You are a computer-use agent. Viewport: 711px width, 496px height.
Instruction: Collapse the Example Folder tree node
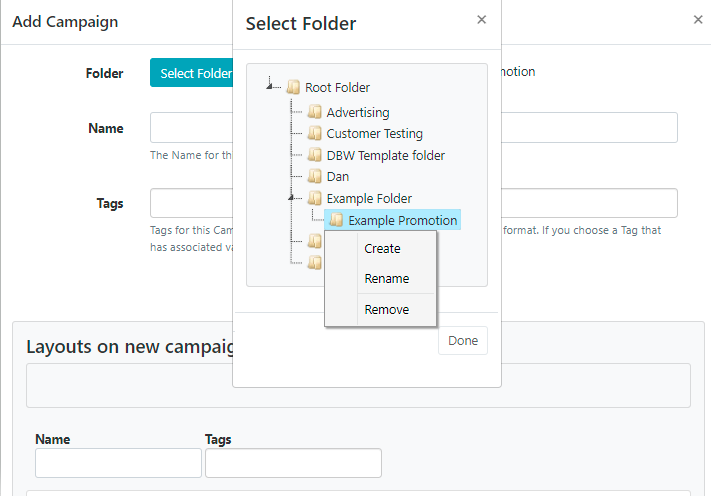(x=292, y=197)
